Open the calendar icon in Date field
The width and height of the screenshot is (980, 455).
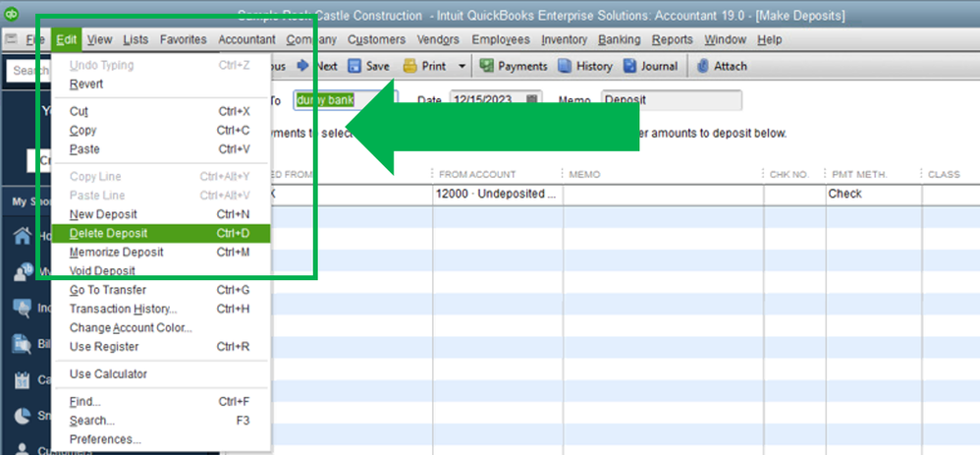pos(532,100)
